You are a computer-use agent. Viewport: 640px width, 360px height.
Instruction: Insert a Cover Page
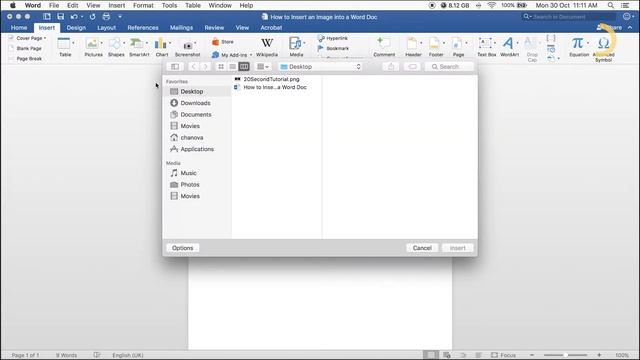[27, 38]
